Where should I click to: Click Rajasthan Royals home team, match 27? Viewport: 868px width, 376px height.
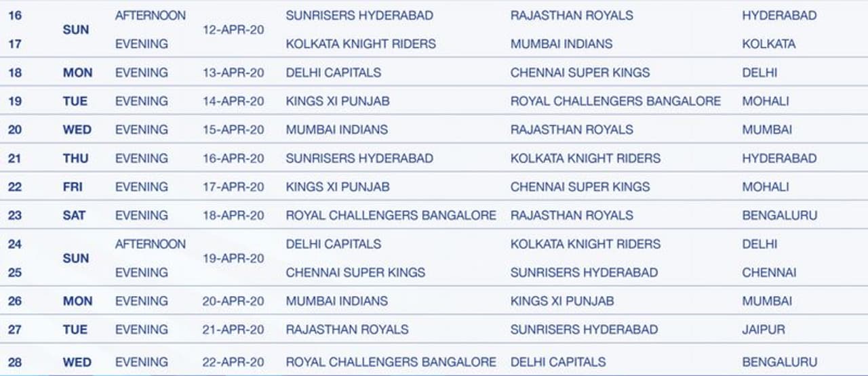point(347,330)
